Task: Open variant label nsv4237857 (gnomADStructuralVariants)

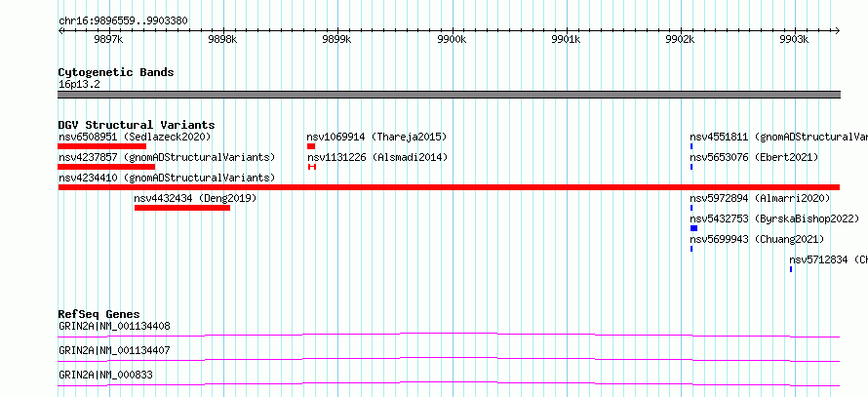Action: tap(167, 157)
